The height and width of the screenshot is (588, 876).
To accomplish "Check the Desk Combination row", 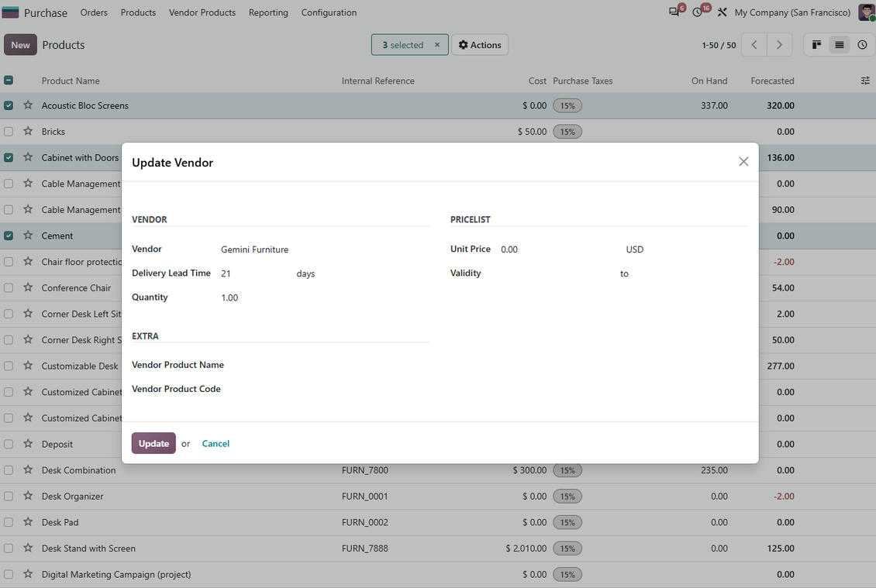I will click(x=9, y=470).
